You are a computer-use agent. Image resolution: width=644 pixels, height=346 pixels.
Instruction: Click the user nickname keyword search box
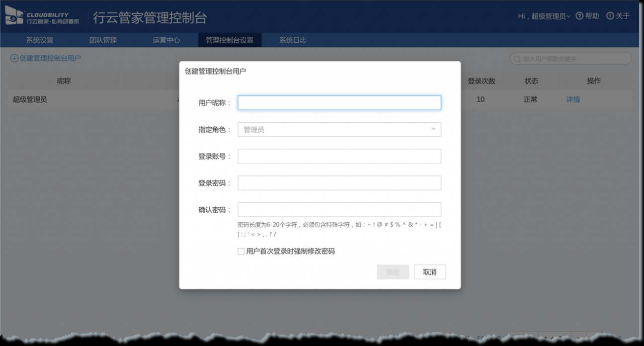[571, 59]
